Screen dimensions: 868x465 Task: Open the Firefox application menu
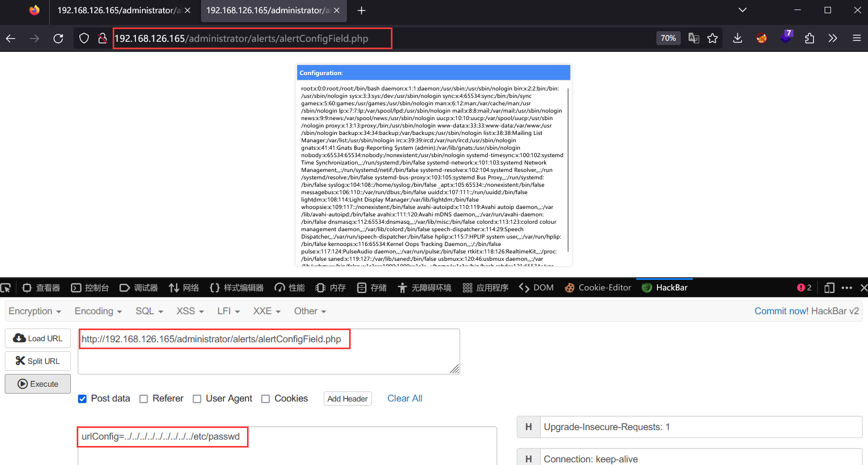coord(857,38)
